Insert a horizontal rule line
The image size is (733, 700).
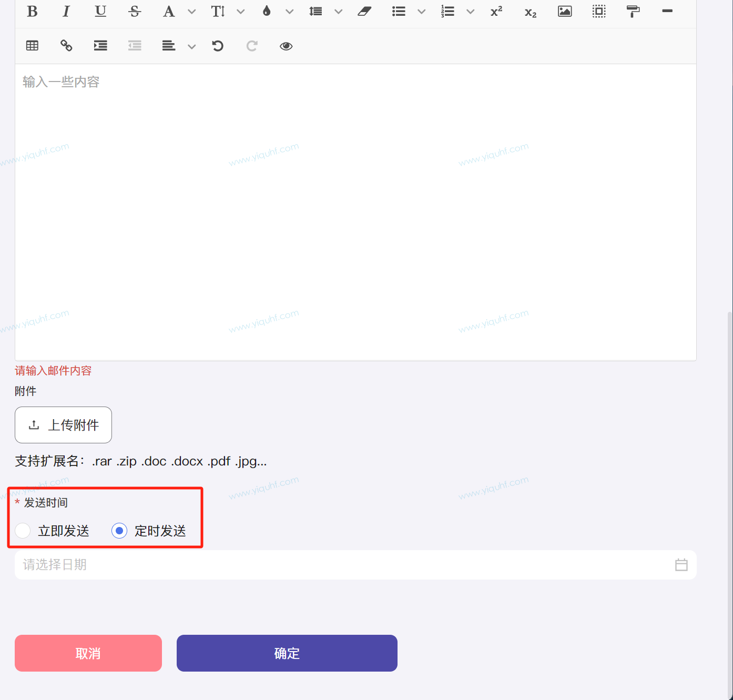[x=667, y=11]
